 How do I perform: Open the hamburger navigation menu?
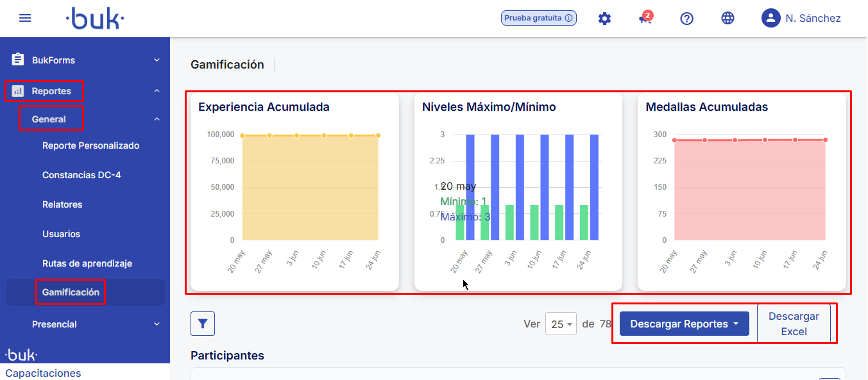tap(25, 18)
